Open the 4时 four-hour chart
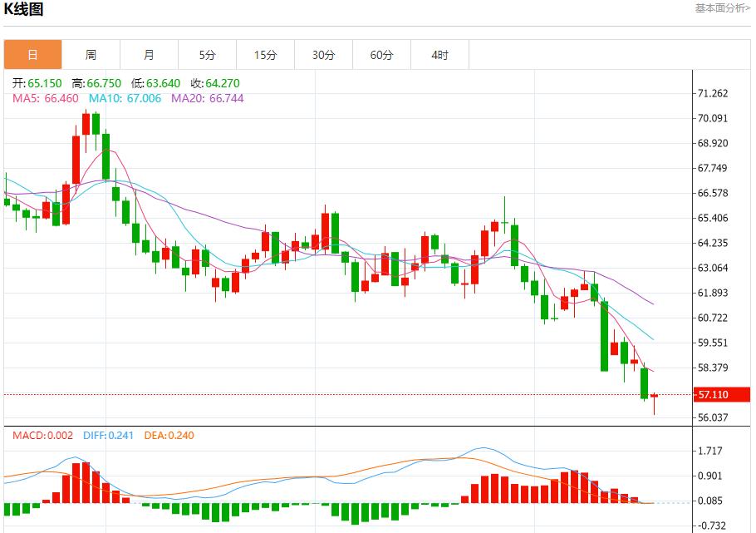This screenshot has width=756, height=533. (439, 54)
